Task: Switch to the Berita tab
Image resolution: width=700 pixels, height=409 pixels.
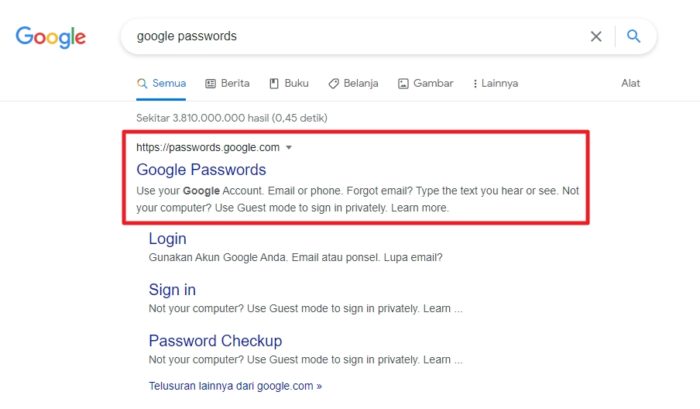Action: point(227,83)
